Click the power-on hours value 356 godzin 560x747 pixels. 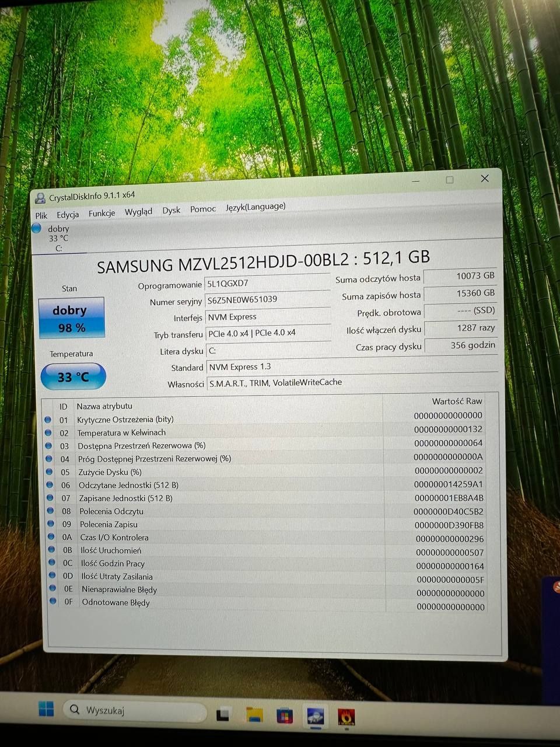coord(461,345)
